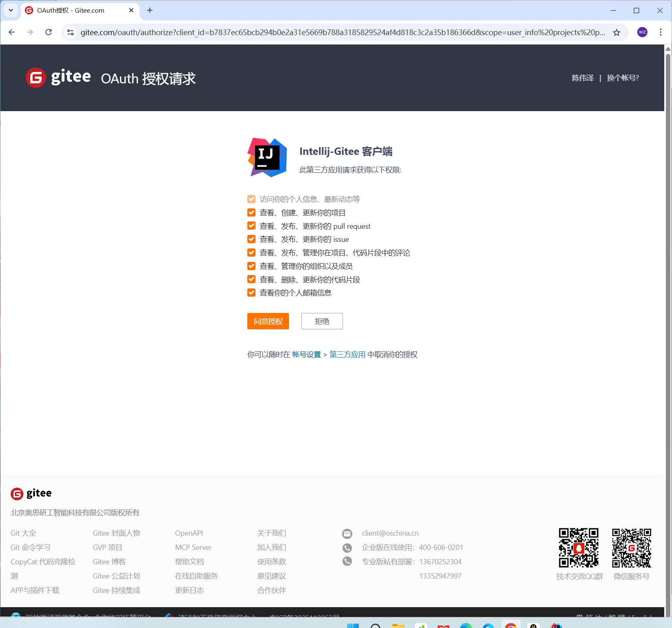Image resolution: width=672 pixels, height=628 pixels.
Task: Click the address bar URL
Action: pos(343,32)
